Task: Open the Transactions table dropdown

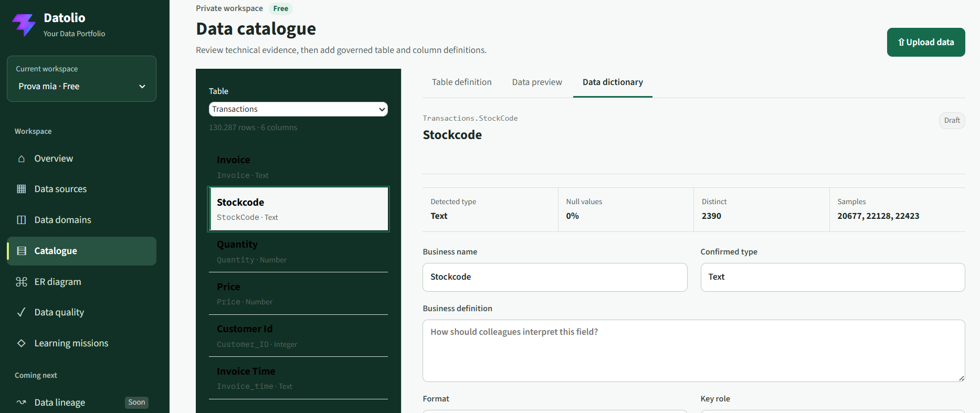Action: tap(298, 109)
